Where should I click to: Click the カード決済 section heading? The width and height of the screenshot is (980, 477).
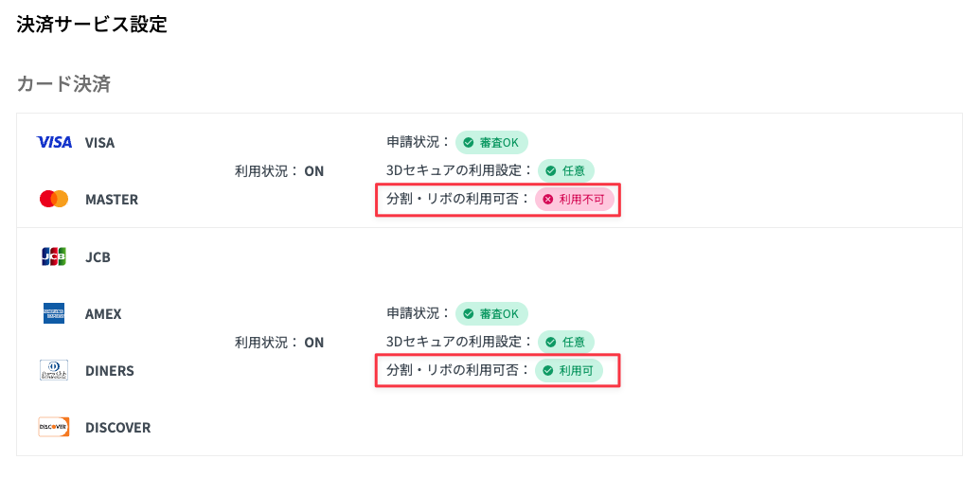point(63,84)
